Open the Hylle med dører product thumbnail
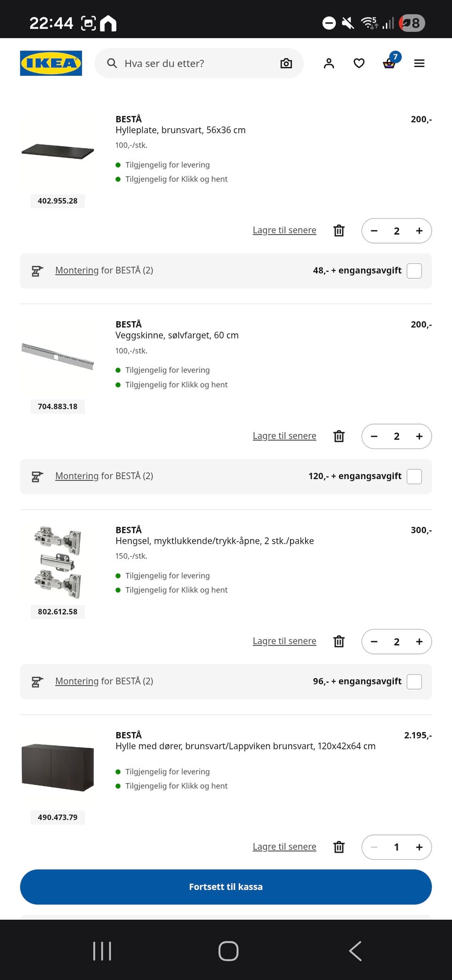The width and height of the screenshot is (452, 980). [x=57, y=767]
